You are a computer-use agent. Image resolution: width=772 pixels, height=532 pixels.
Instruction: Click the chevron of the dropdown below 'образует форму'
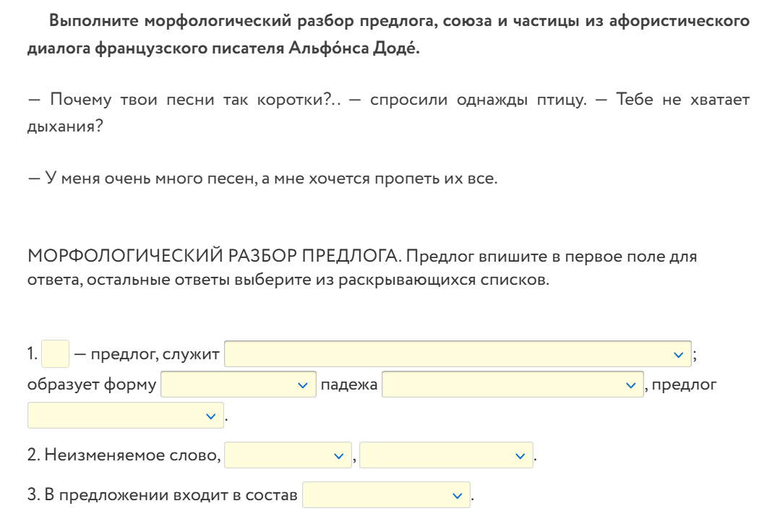[211, 417]
